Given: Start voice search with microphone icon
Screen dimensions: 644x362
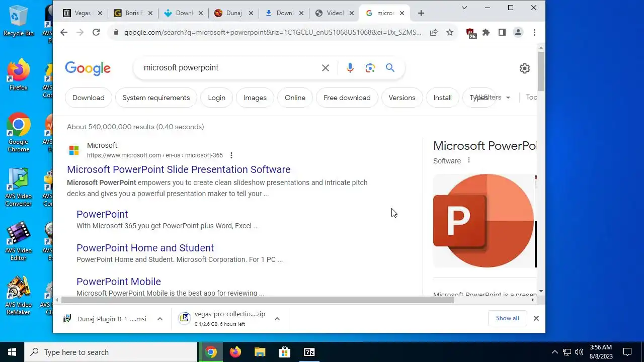Looking at the screenshot, I should click(x=350, y=68).
